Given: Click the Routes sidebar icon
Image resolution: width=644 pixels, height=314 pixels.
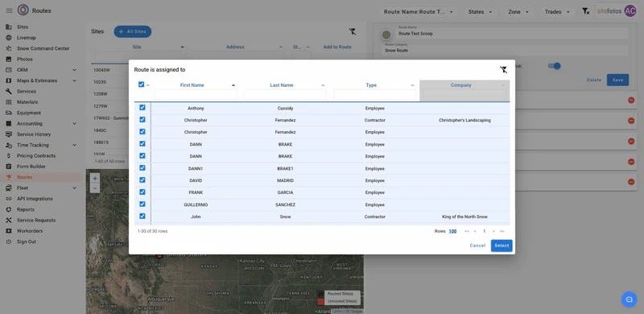Looking at the screenshot, I should click(9, 177).
